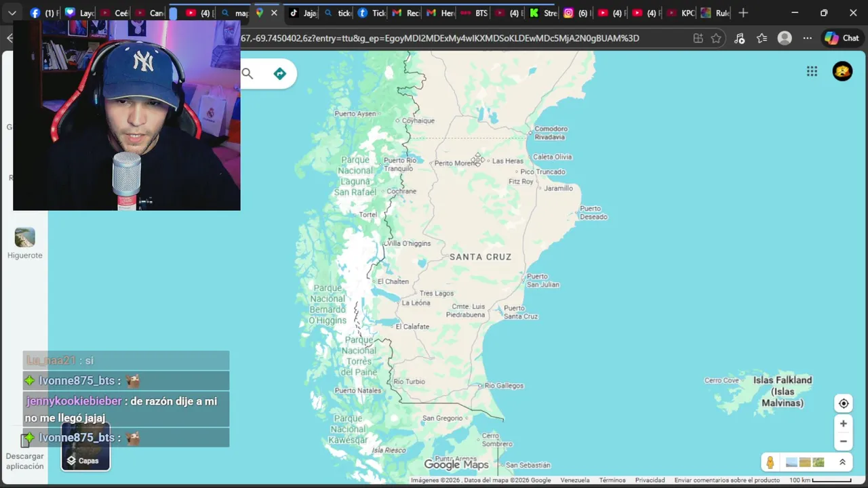The image size is (868, 488).
Task: Switch to the TikTok Jaja tab
Action: point(302,13)
